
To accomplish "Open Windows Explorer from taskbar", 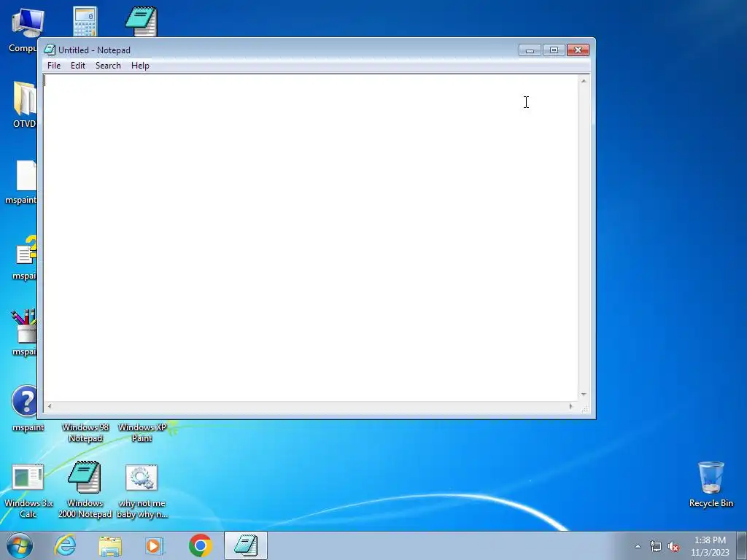I will (x=110, y=546).
